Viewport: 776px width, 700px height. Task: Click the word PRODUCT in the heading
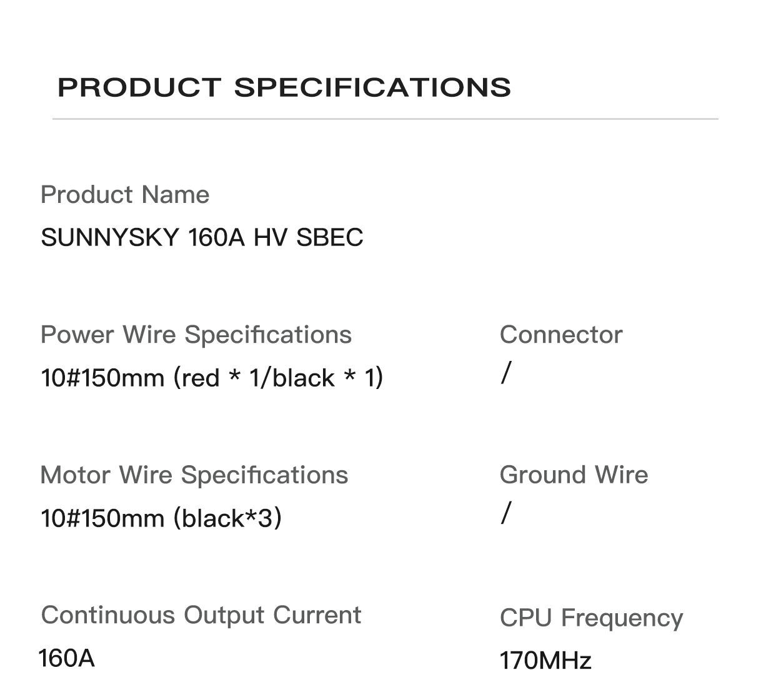coord(139,87)
